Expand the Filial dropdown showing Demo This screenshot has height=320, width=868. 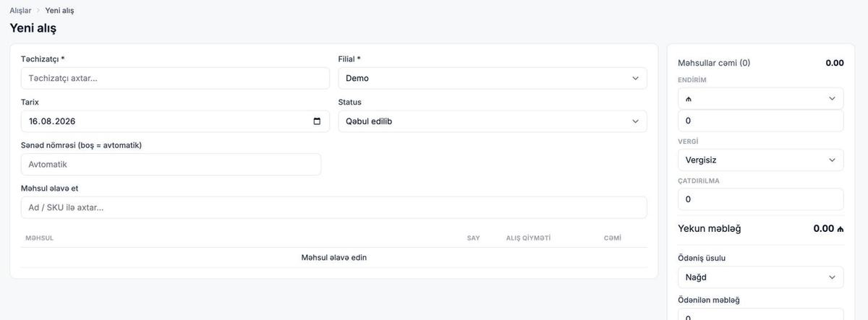(x=493, y=78)
